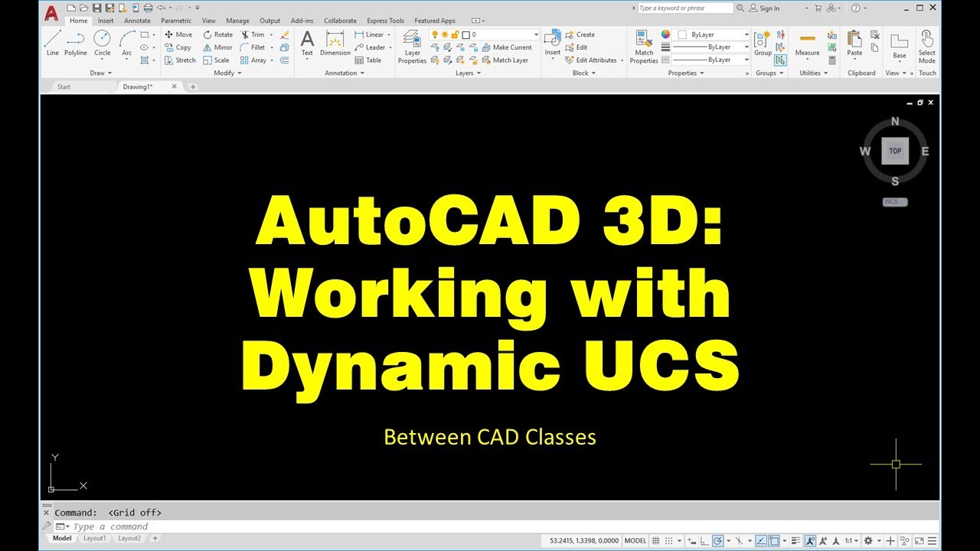
Task: Toggle MODEL space button
Action: (635, 540)
